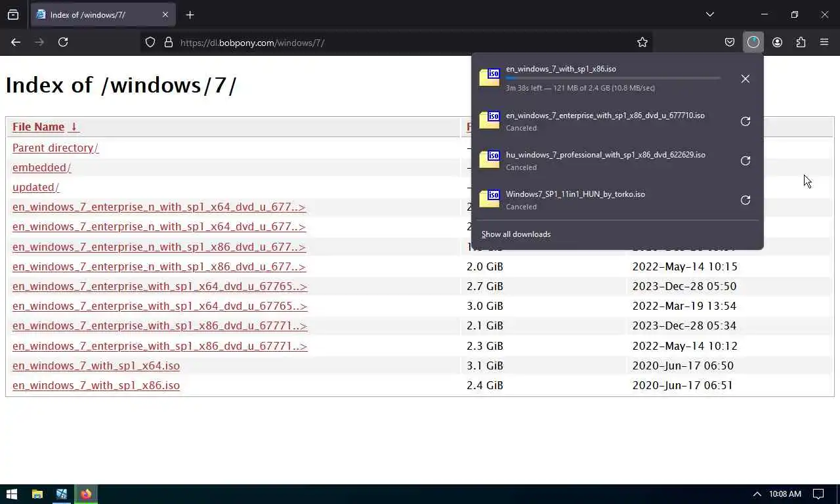Select Windows7_SP1_11in1_HUN_by_torko.iso entry
The height and width of the screenshot is (504, 840).
pyautogui.click(x=600, y=200)
